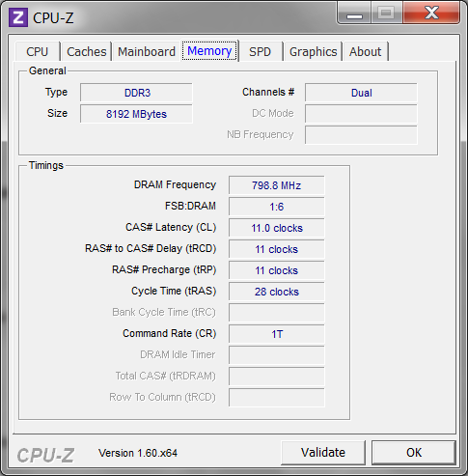Click the Dual channels field
Image resolution: width=468 pixels, height=476 pixels.
coord(361,93)
